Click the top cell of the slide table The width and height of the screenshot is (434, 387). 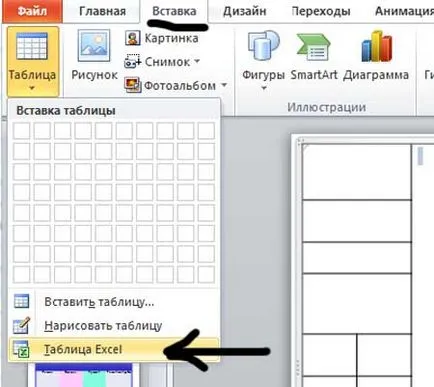click(x=357, y=172)
